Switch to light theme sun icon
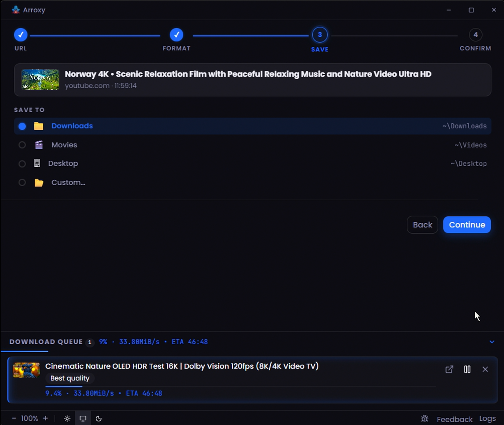The image size is (504, 425). click(67, 418)
